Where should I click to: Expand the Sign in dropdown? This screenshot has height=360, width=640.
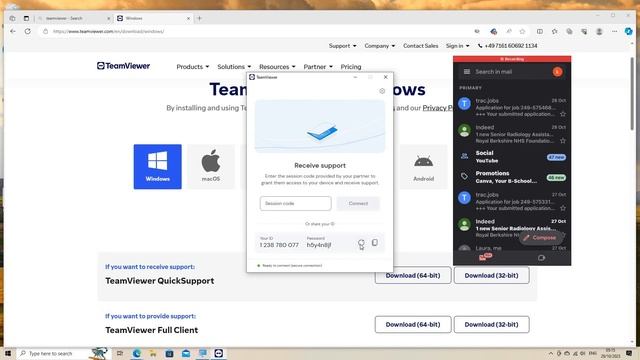458,46
